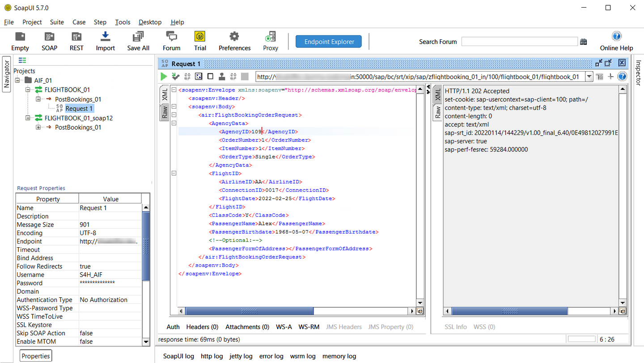Click the split orientation toggle between editors
Viewport: 644px width, 363px height.
tap(428, 89)
